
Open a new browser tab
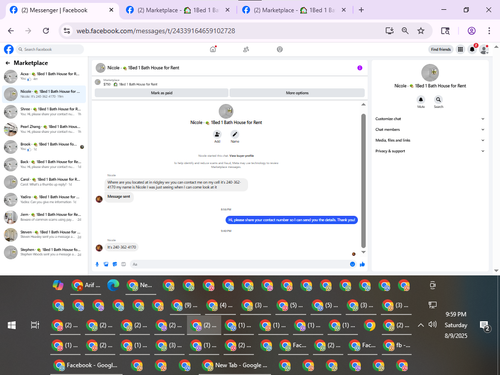coord(361,10)
